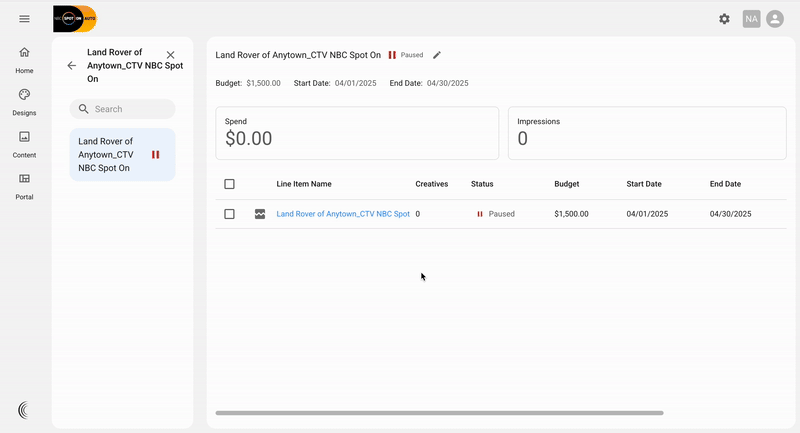Go back with the left arrow

71,65
